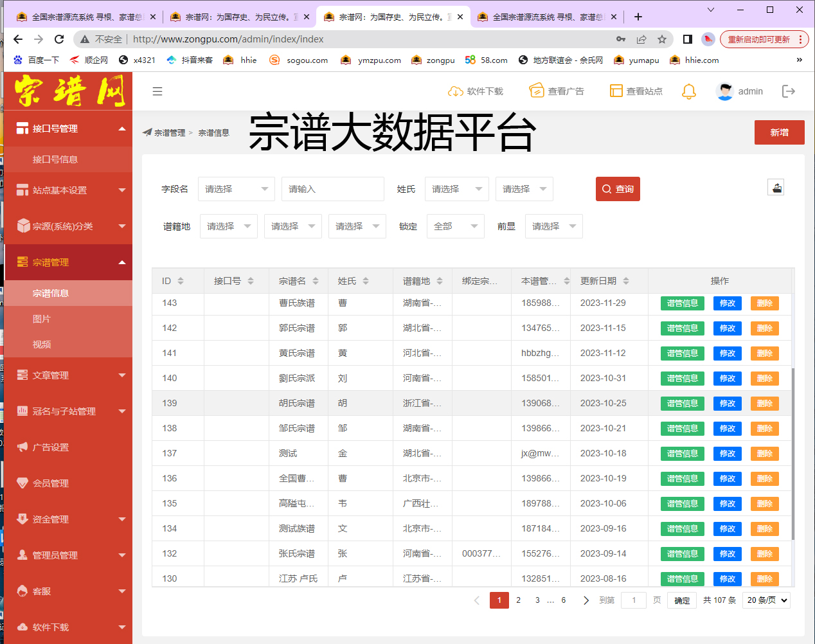Viewport: 815px width, 644px height.
Task: Click the 查询 search button
Action: pos(618,188)
